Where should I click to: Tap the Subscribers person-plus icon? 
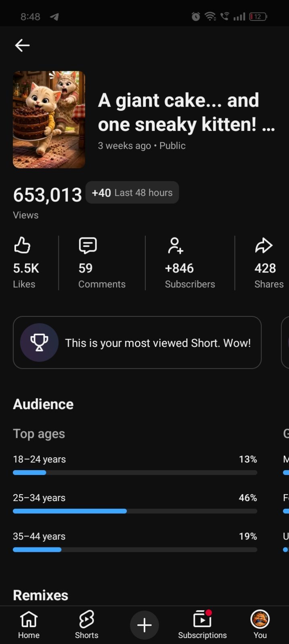(175, 246)
